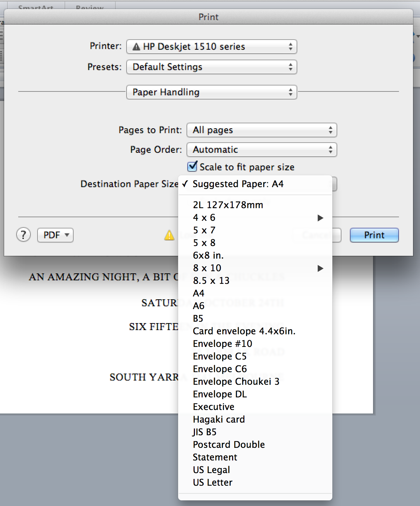Open the 8 x 10 submenu arrow

[320, 268]
